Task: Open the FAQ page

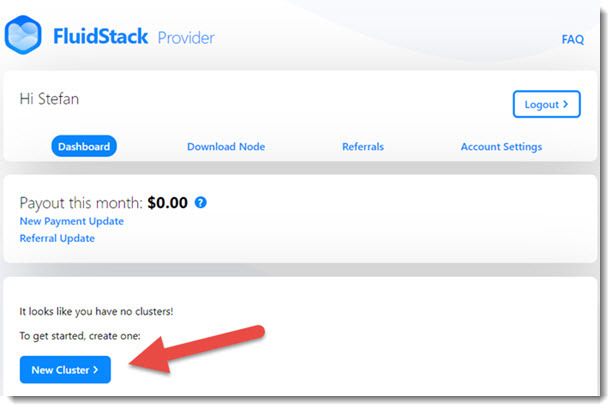Action: (573, 39)
